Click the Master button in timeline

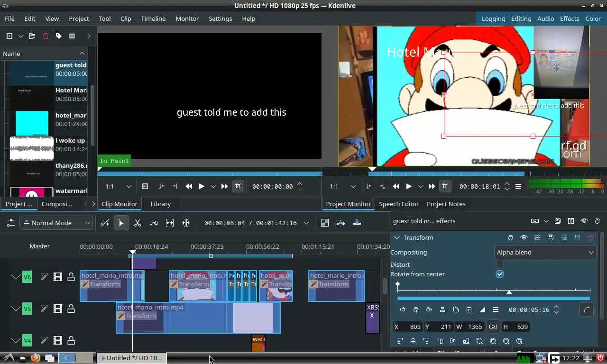(40, 246)
